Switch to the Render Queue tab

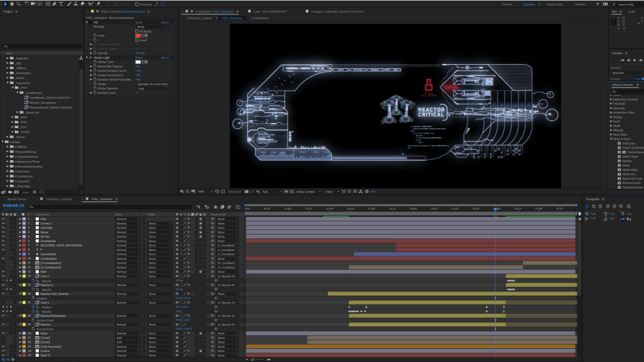(17, 199)
